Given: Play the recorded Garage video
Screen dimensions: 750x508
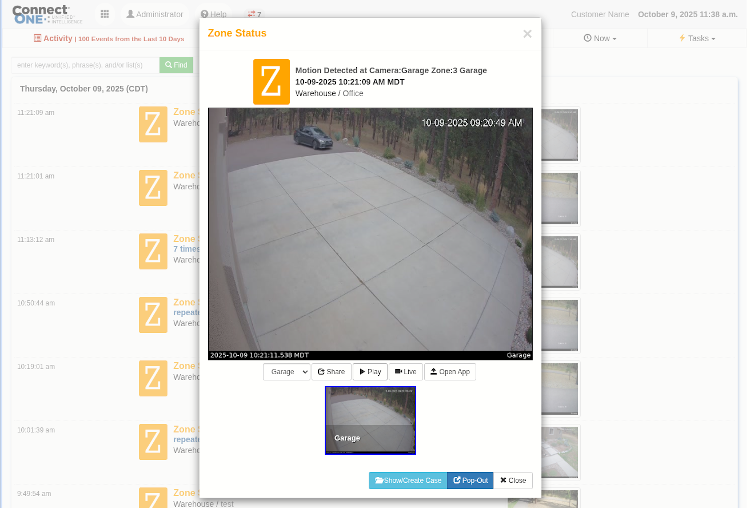Looking at the screenshot, I should (x=370, y=372).
